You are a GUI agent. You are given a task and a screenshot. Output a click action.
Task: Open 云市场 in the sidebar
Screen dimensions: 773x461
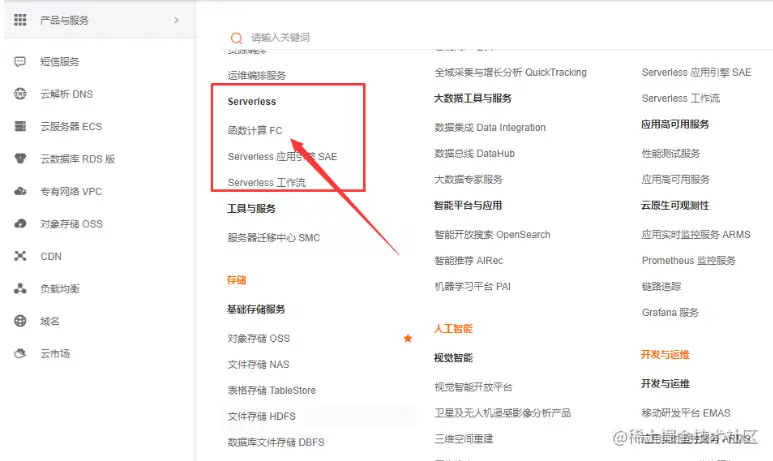pos(55,354)
